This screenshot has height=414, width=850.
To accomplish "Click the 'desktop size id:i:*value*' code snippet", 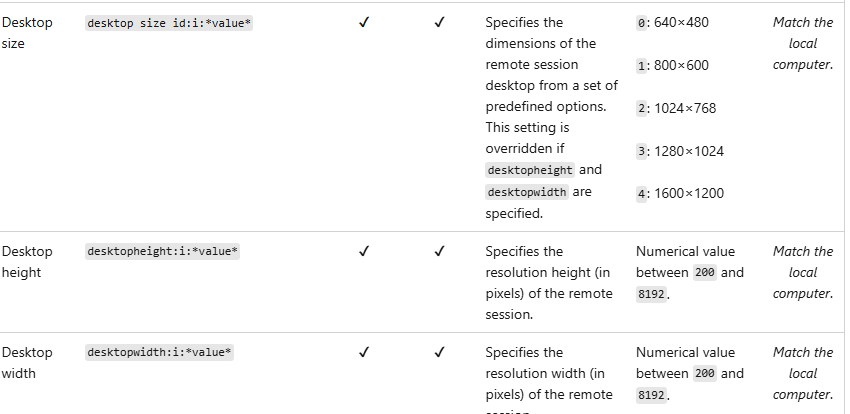I will pos(169,23).
